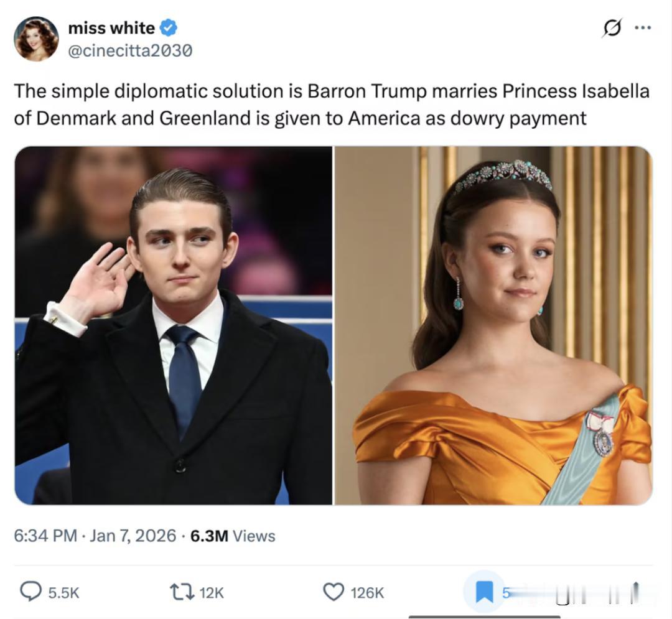Open the 6.3M Views analytics link
This screenshot has width=672, height=619.
click(233, 536)
